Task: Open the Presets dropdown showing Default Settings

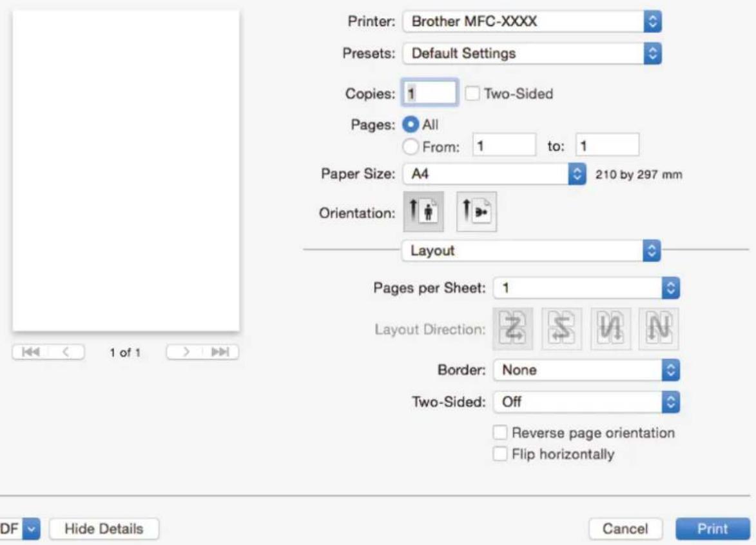Action: (x=532, y=53)
